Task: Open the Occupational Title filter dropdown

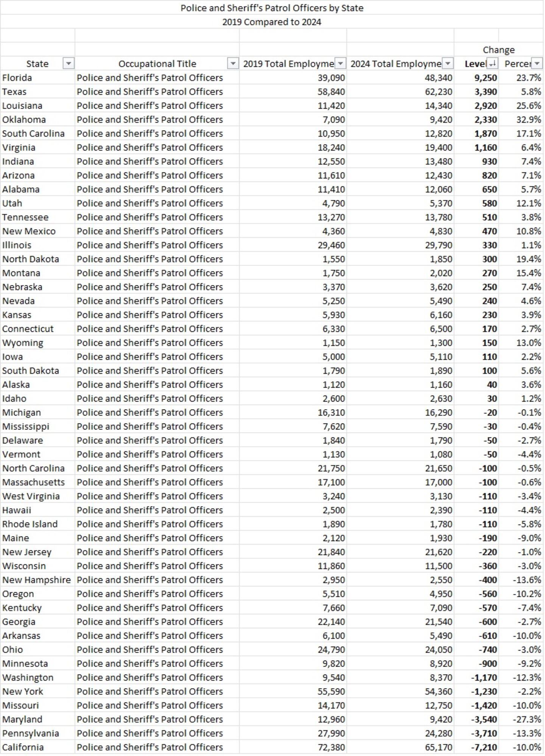Action: tap(233, 64)
